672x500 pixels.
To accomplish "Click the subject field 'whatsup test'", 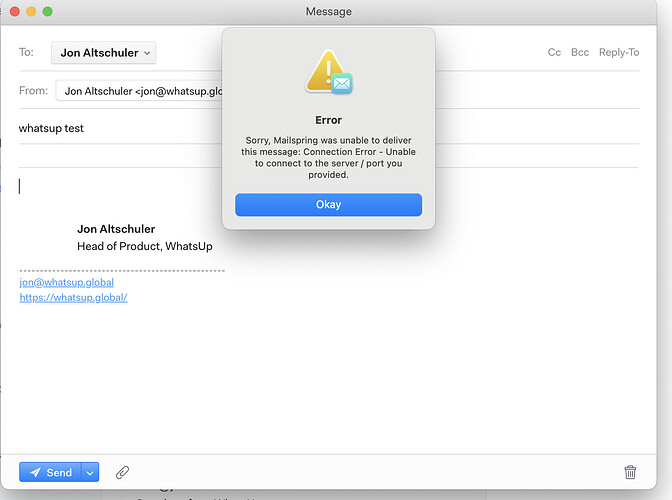I will click(51, 128).
